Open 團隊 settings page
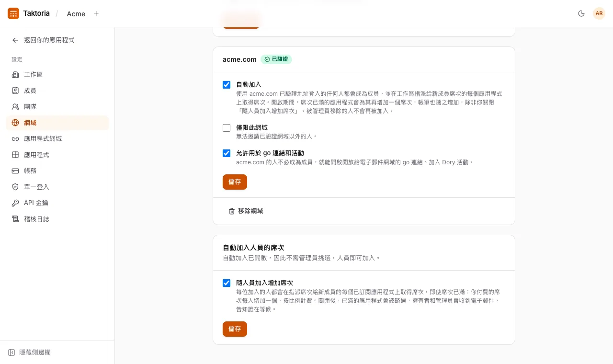This screenshot has height=364, width=613. click(x=57, y=107)
